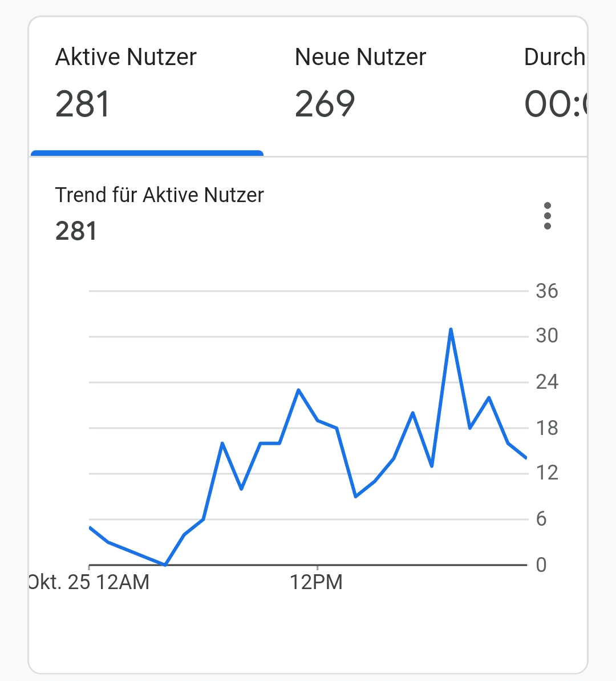616x681 pixels.
Task: Click the 12PM x-axis label
Action: point(317,582)
